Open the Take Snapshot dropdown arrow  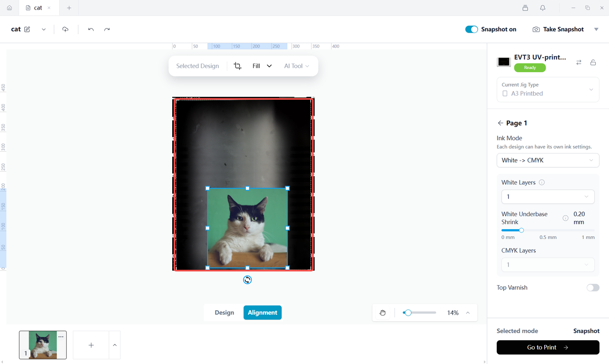click(596, 29)
